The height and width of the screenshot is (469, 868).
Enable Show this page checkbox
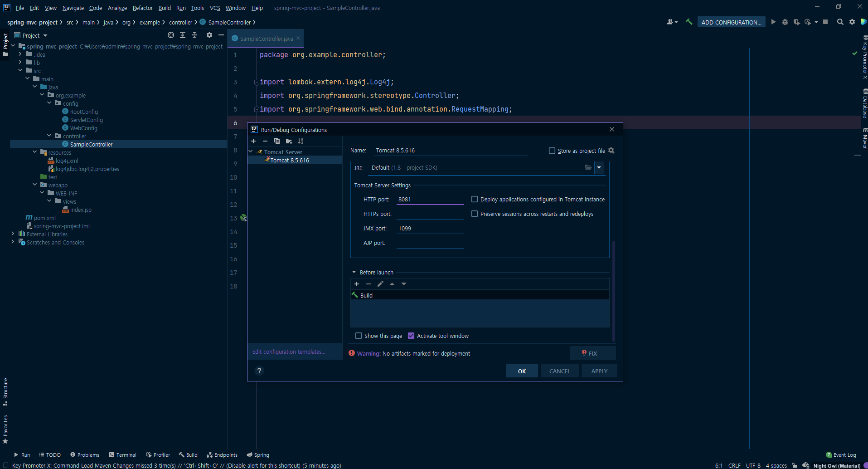(x=359, y=336)
